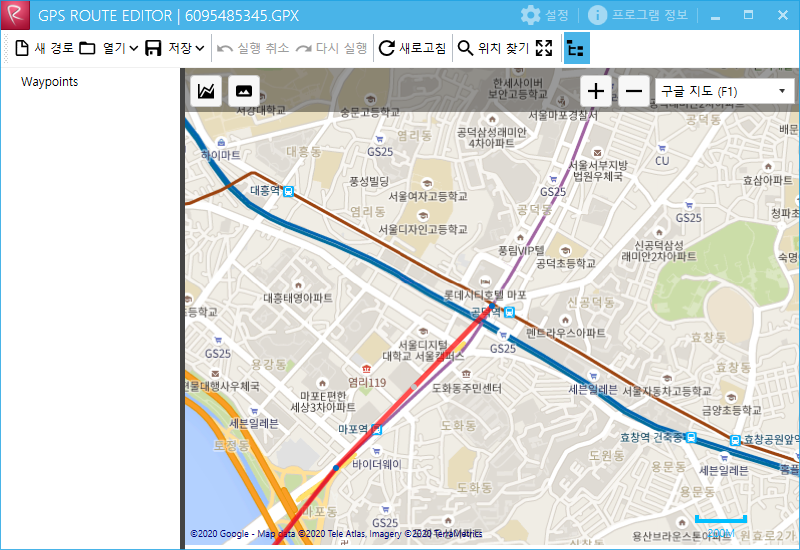
Task: Click the 공덕초등학교 school marker
Action: tap(565, 251)
